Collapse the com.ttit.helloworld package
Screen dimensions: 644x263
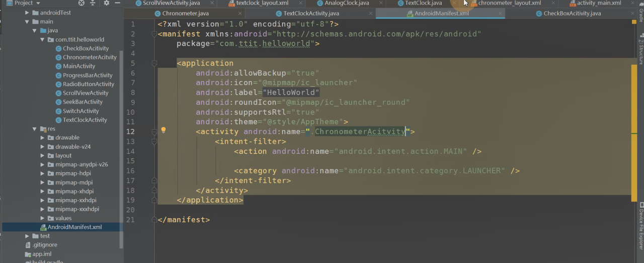[43, 40]
